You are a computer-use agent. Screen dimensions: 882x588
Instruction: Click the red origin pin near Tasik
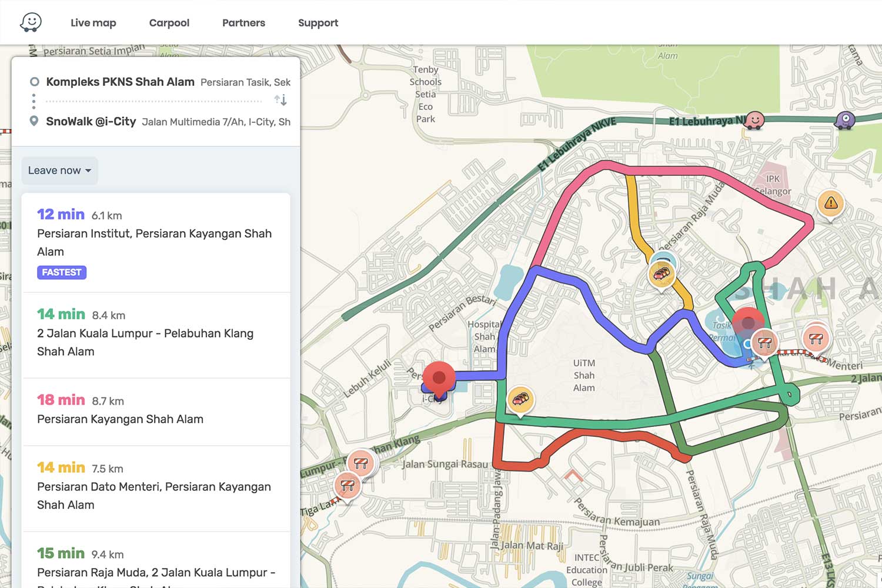point(748,325)
